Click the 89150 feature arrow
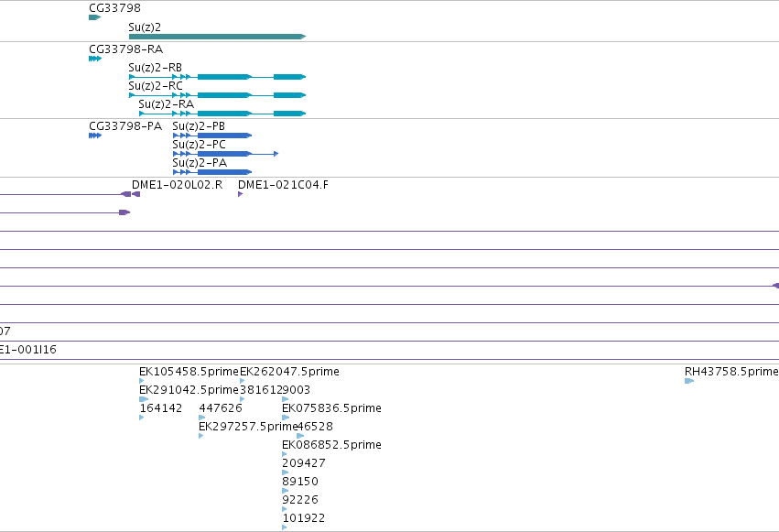The width and height of the screenshot is (779, 532). click(286, 492)
